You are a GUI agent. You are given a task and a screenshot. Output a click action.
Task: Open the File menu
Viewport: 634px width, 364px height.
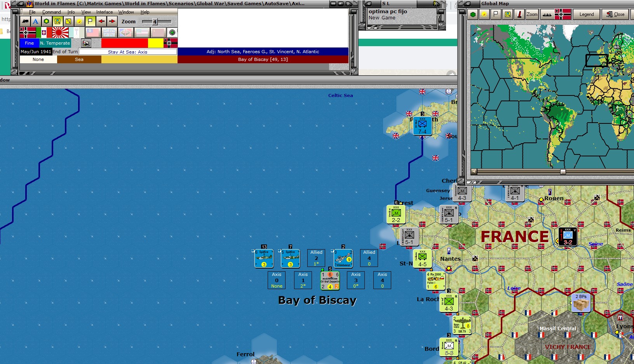tap(32, 12)
